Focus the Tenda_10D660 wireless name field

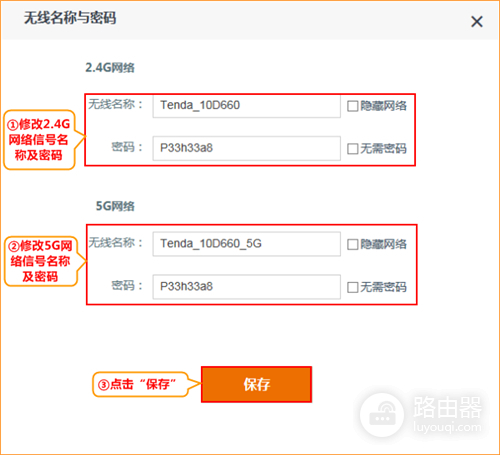click(x=247, y=106)
